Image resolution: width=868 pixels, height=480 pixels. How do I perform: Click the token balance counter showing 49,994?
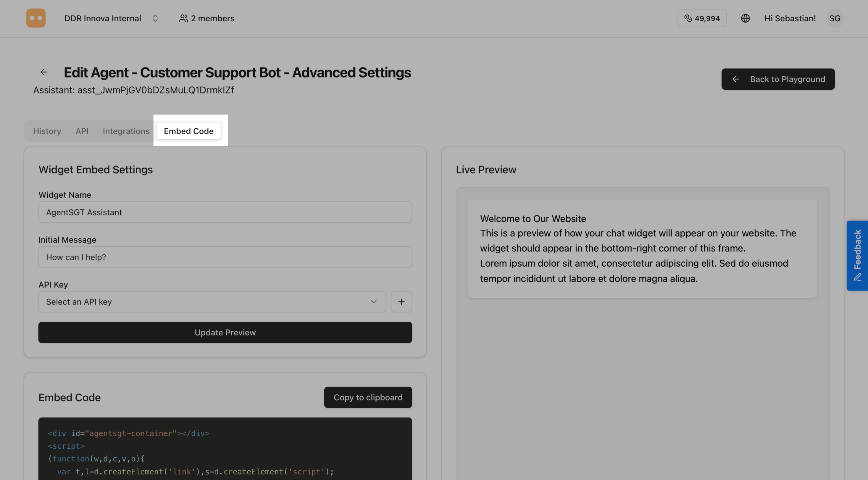point(702,18)
